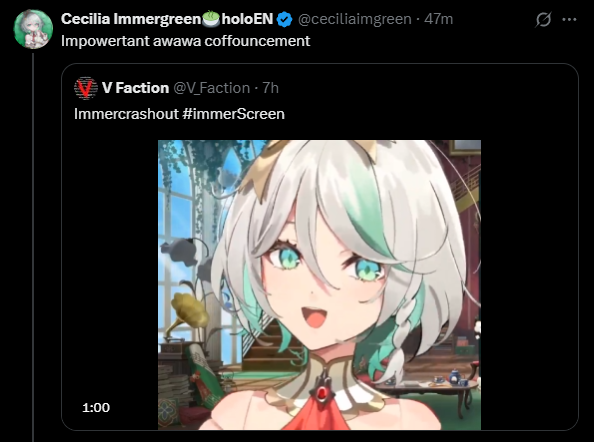Open Cecilia Immergreen's profile avatar

click(33, 29)
